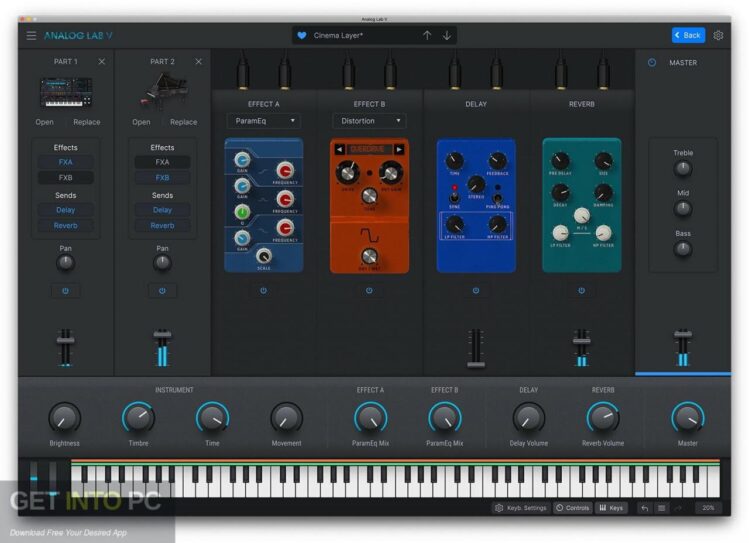Select previous distortion type left arrow
The width and height of the screenshot is (749, 543).
(339, 149)
